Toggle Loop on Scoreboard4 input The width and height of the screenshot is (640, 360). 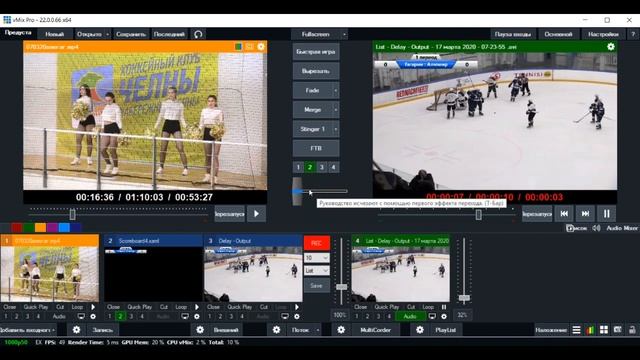coord(181,307)
